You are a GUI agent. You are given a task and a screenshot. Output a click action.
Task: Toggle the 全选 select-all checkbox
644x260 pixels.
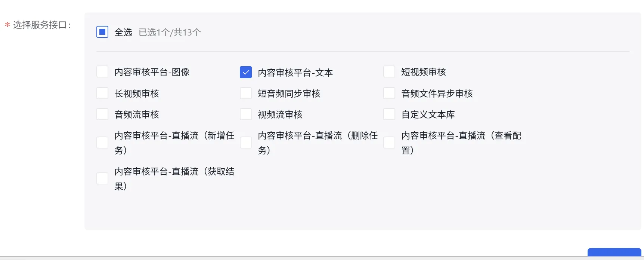tap(102, 31)
